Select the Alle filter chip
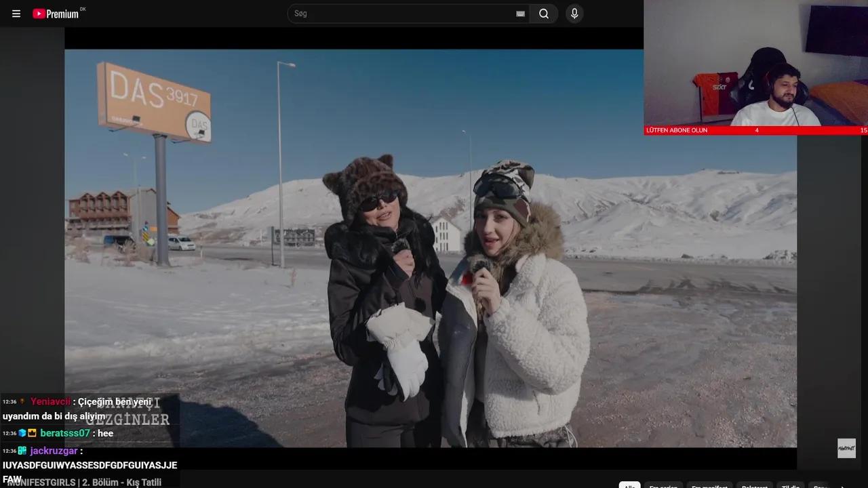The height and width of the screenshot is (488, 868). click(630, 486)
